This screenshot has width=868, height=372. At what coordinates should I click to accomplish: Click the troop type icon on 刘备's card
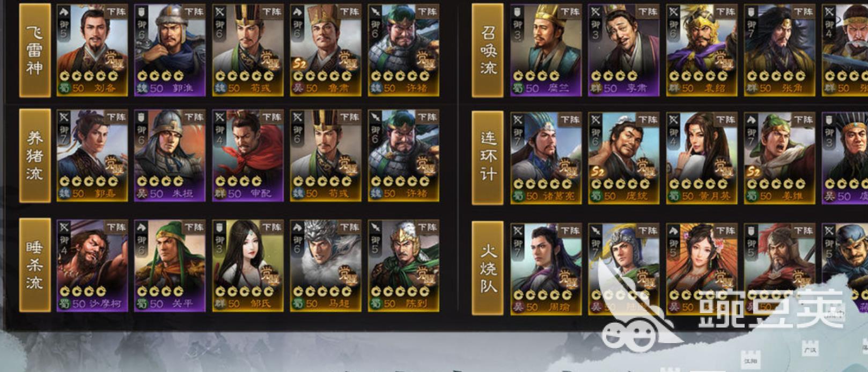64,12
